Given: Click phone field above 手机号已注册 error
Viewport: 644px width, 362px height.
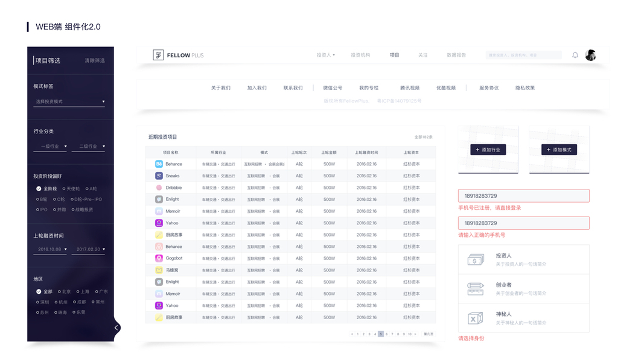Looking at the screenshot, I should [x=524, y=195].
